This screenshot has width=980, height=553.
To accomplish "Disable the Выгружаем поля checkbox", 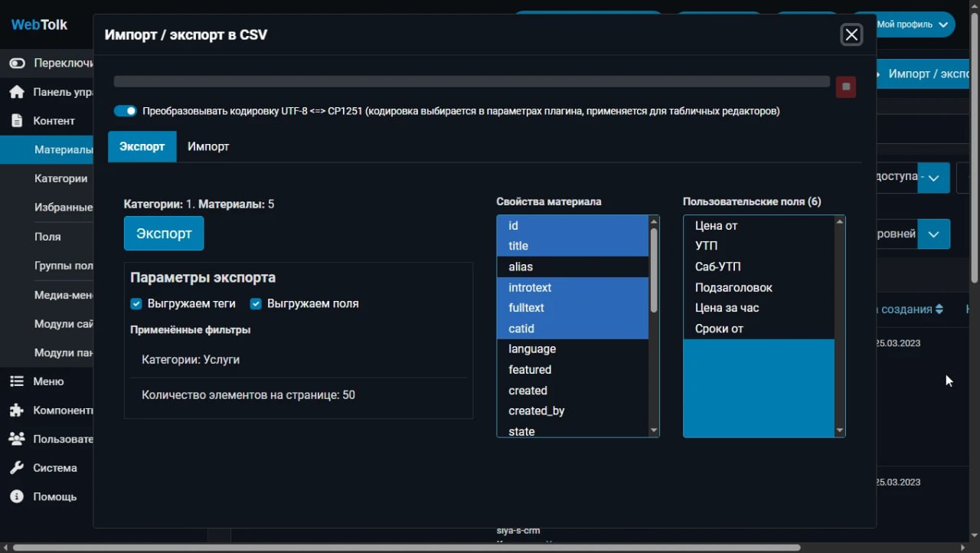I will pyautogui.click(x=255, y=303).
